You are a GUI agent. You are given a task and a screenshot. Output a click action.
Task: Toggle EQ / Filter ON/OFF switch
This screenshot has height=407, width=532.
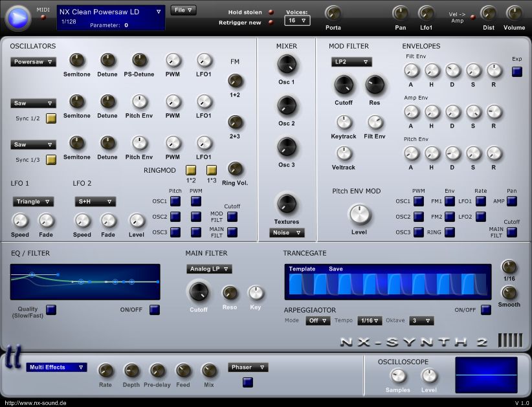pyautogui.click(x=155, y=310)
